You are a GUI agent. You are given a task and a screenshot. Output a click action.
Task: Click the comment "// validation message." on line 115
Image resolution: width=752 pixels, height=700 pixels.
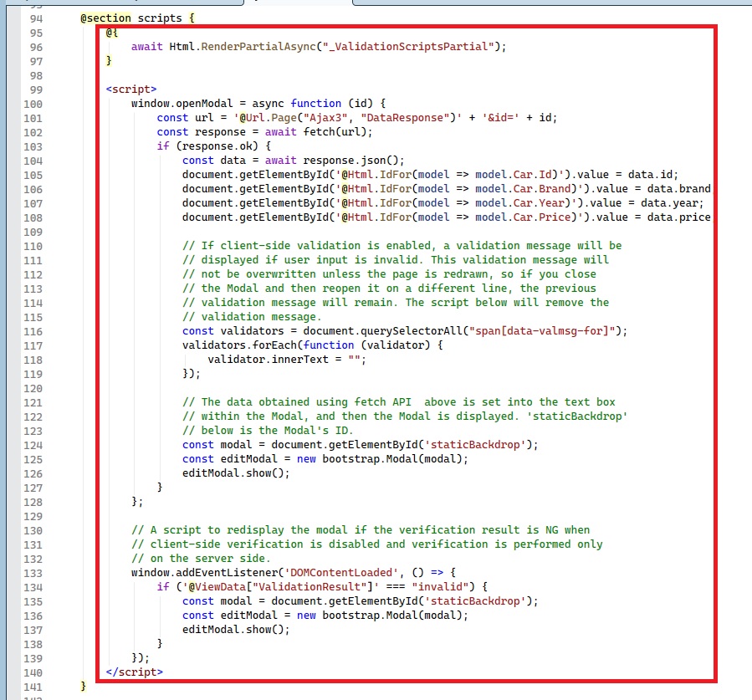[x=252, y=316]
